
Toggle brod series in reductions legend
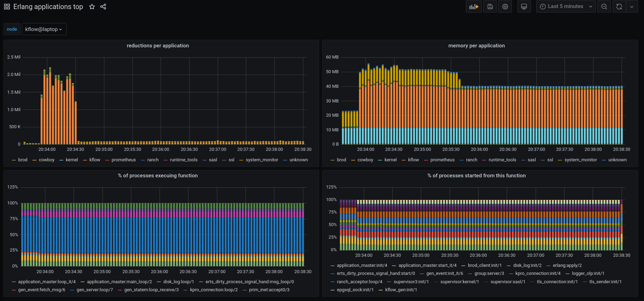click(23, 160)
